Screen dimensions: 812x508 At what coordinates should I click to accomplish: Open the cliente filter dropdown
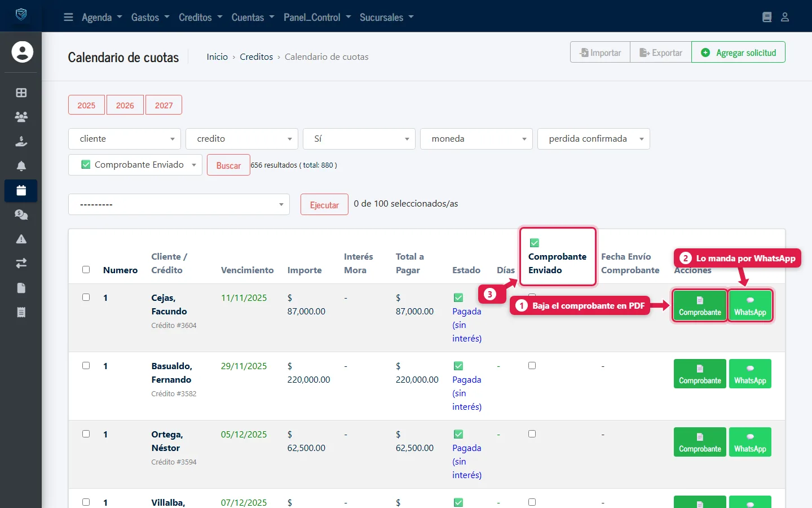[x=125, y=139]
